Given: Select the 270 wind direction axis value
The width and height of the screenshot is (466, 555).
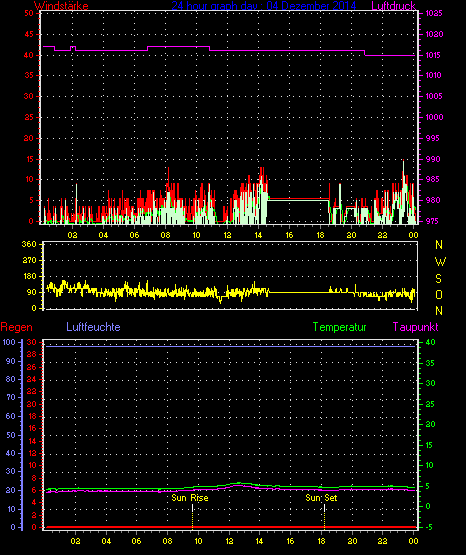Looking at the screenshot, I should 29,260.
